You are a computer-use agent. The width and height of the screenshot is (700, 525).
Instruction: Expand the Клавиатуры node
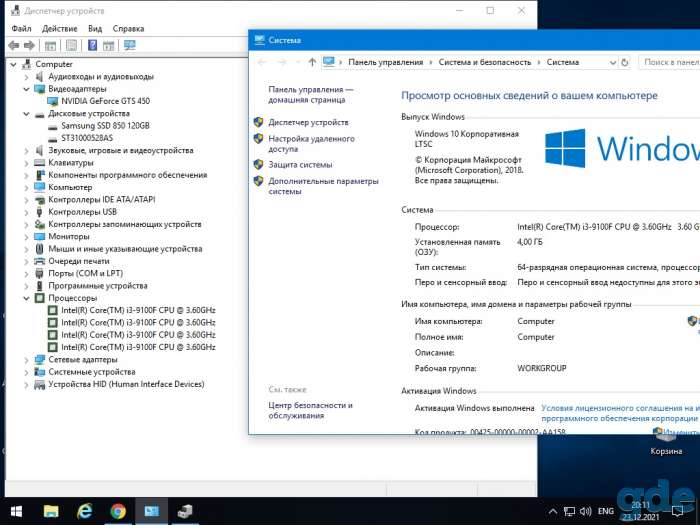[26, 163]
